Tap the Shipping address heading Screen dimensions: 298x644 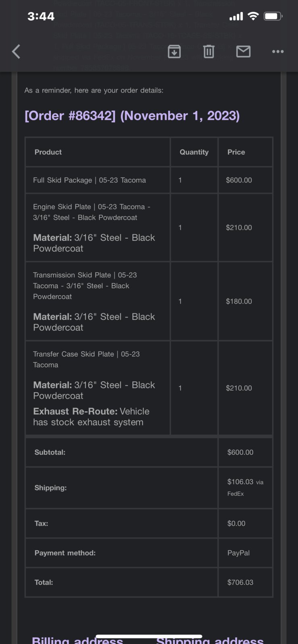coord(210,640)
